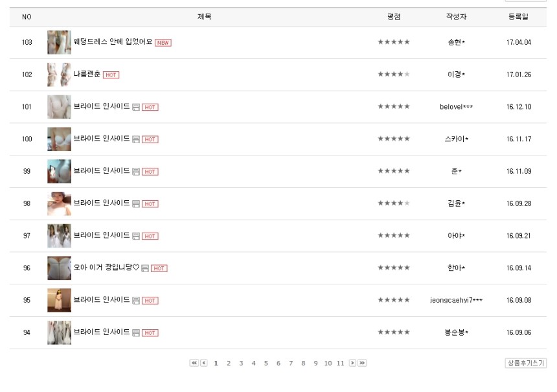This screenshot has height=392, width=557.
Task: Click the 등록일 column header
Action: coord(518,17)
